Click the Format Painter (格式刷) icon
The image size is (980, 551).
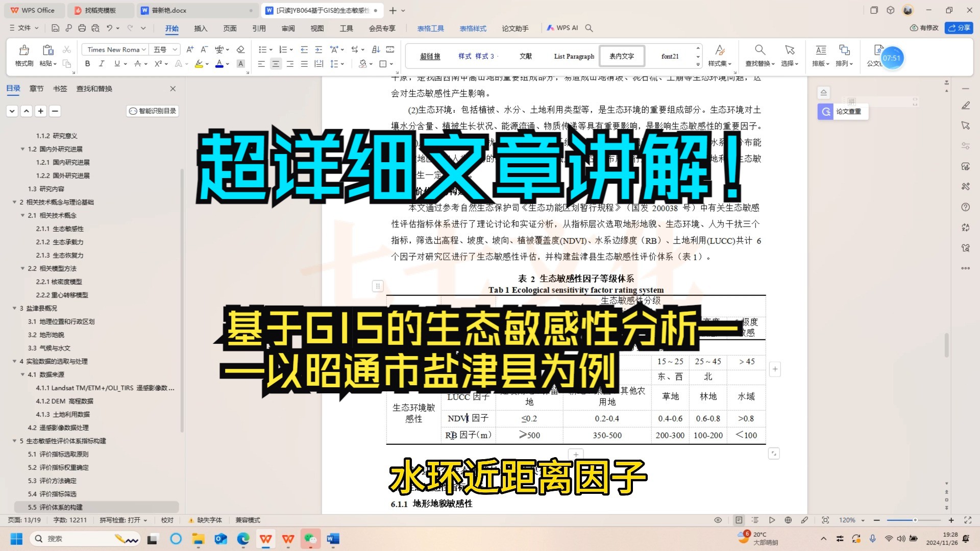coord(24,50)
